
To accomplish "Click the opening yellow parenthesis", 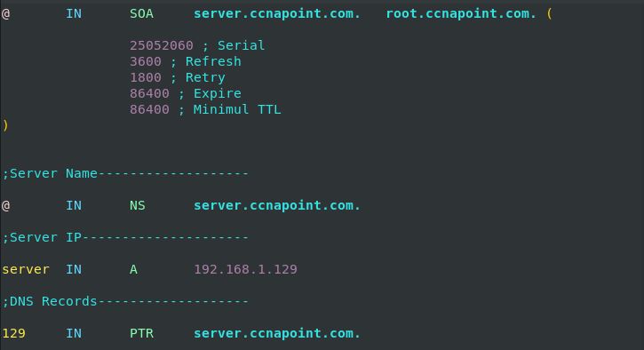I will pyautogui.click(x=549, y=13).
